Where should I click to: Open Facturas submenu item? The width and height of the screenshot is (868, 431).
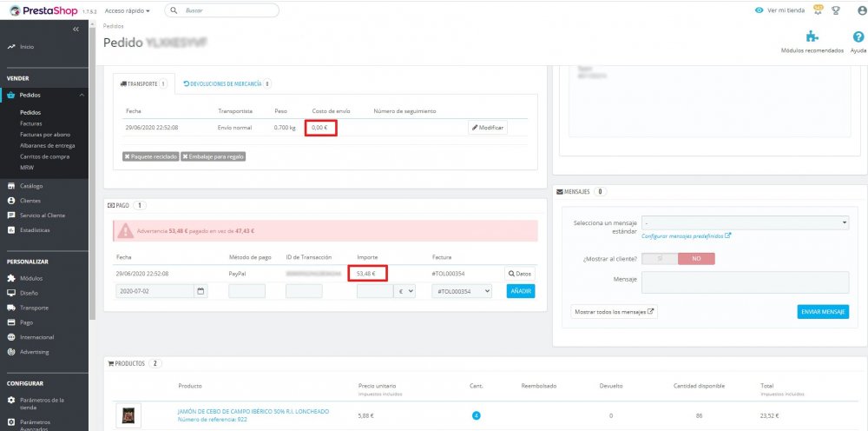(x=31, y=123)
